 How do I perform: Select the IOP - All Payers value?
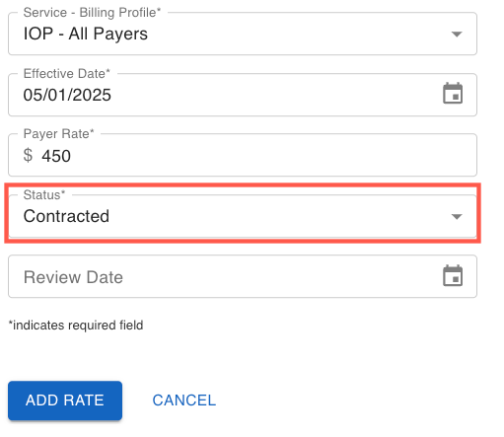86,35
